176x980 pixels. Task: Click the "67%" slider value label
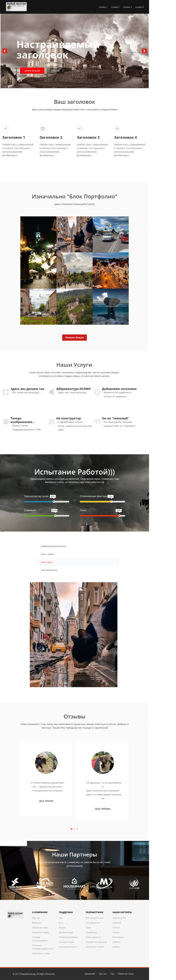[x=53, y=496]
